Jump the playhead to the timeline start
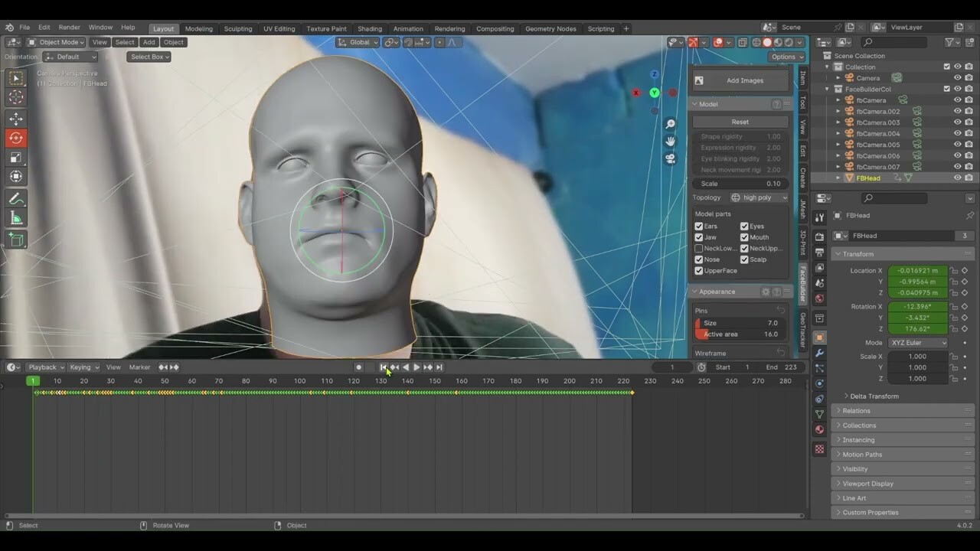Image resolution: width=980 pixels, height=551 pixels. tap(384, 367)
